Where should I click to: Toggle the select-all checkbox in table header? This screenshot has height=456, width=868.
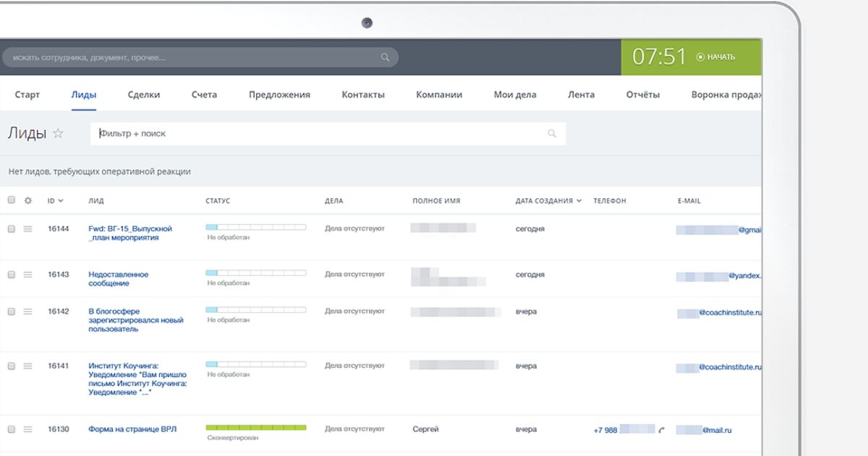pos(11,200)
